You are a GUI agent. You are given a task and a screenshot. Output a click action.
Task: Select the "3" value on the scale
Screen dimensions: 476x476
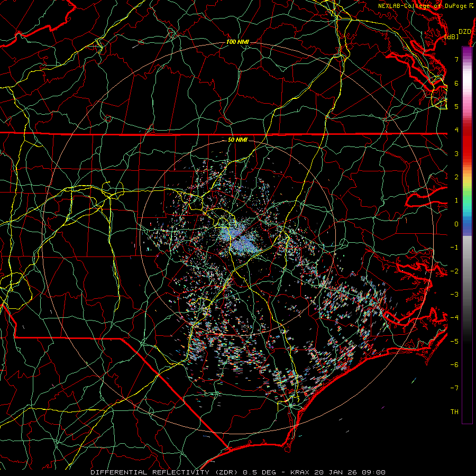pos(456,153)
